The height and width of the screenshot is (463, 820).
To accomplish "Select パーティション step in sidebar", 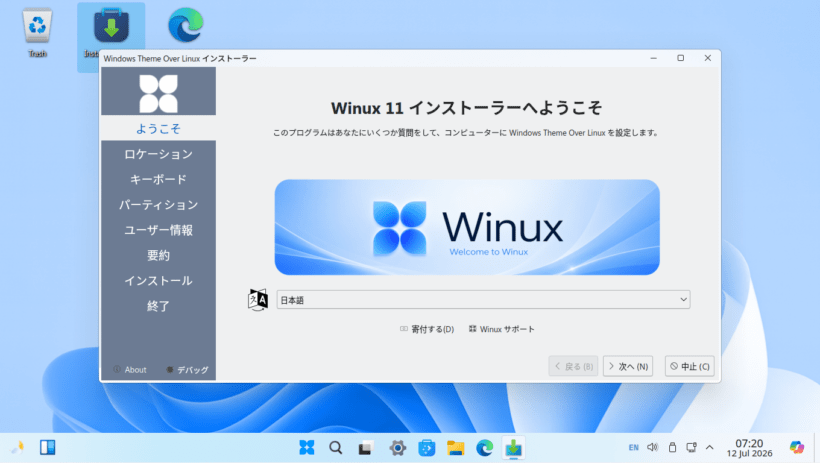I will click(x=158, y=205).
